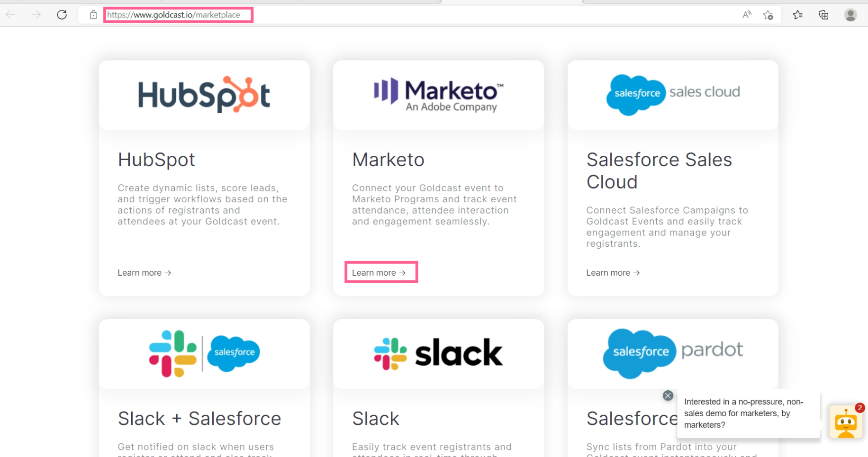Open the favorites list icon
868x457 pixels.
click(x=798, y=15)
